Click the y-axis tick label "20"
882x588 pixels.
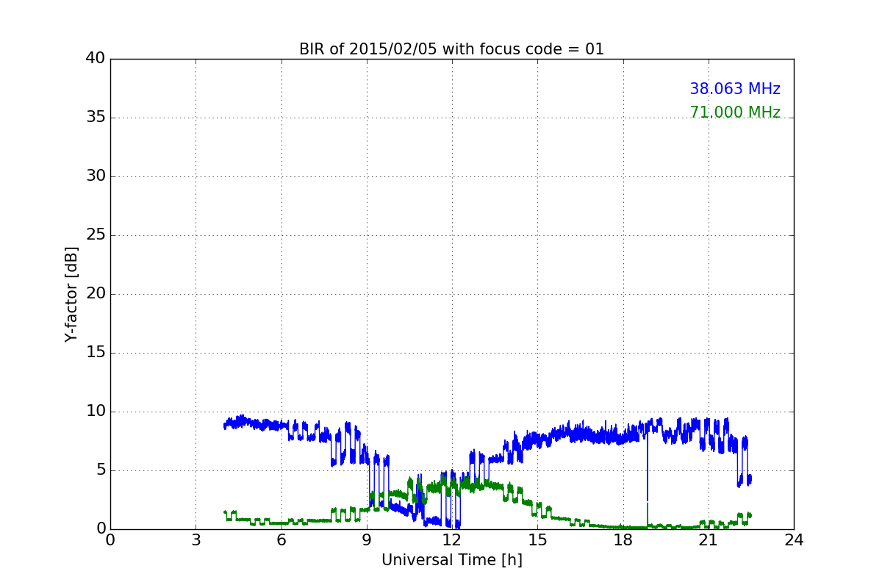[x=96, y=294]
